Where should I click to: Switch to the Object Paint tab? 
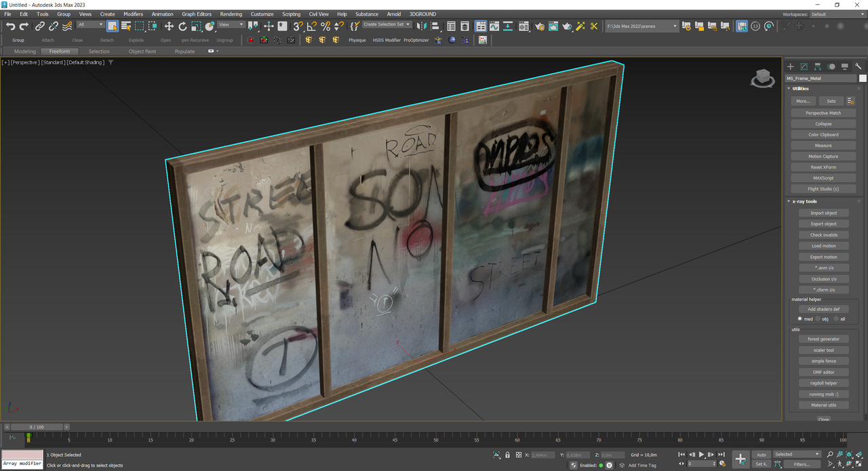click(142, 52)
